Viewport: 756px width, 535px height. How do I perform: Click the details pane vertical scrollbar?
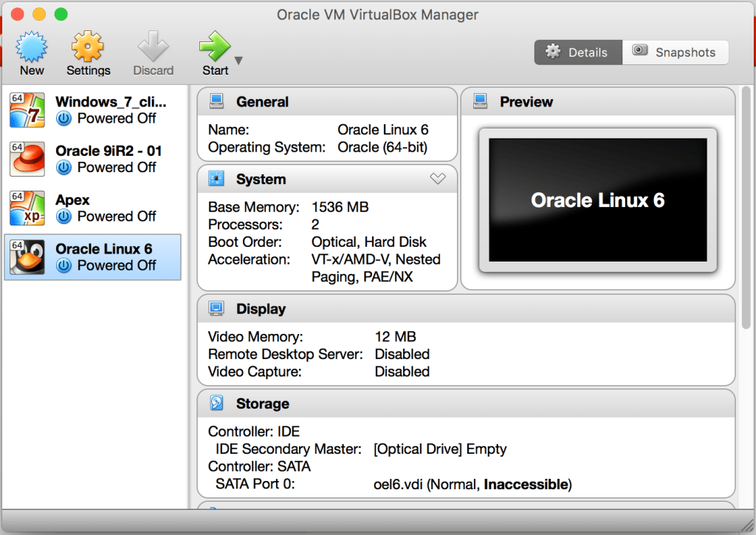pyautogui.click(x=746, y=208)
